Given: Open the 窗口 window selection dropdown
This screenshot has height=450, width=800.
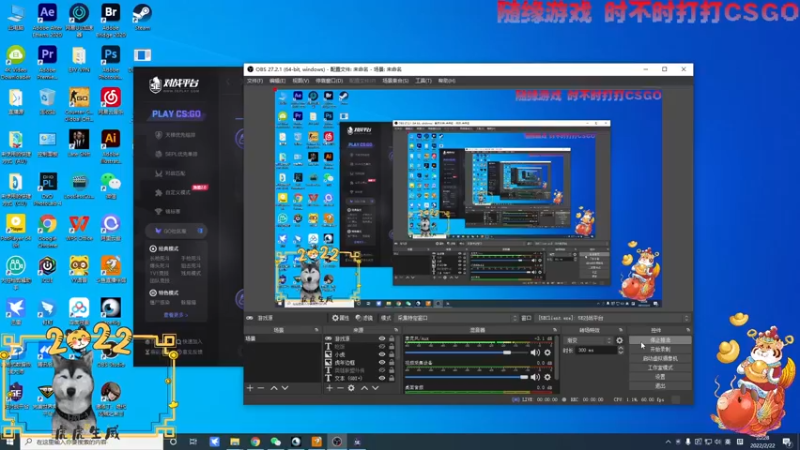Looking at the screenshot, I should 612,318.
